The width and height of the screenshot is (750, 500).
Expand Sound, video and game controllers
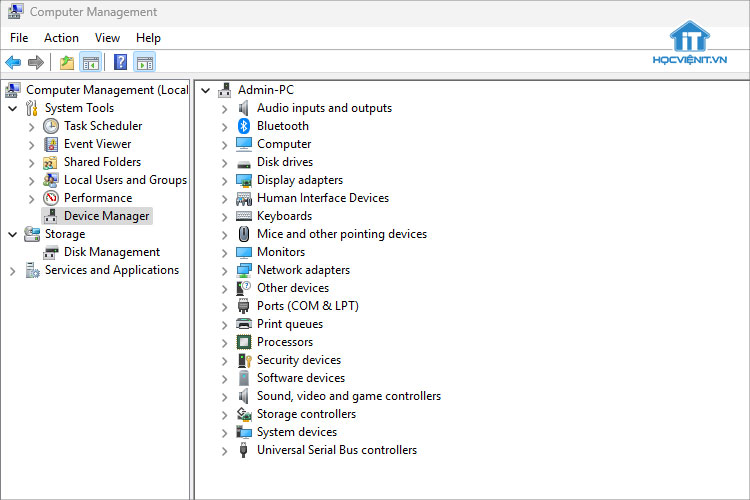pyautogui.click(x=225, y=397)
